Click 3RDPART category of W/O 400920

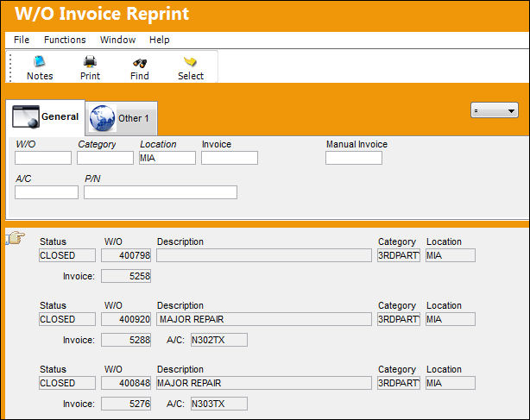point(399,319)
